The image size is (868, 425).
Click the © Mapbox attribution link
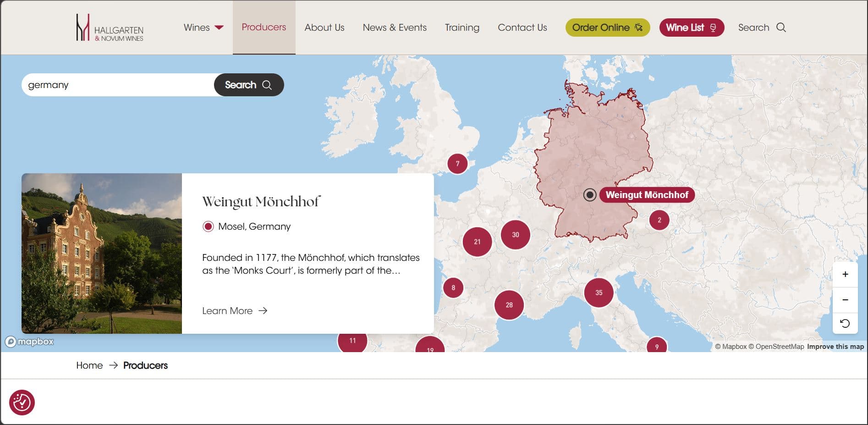(731, 347)
